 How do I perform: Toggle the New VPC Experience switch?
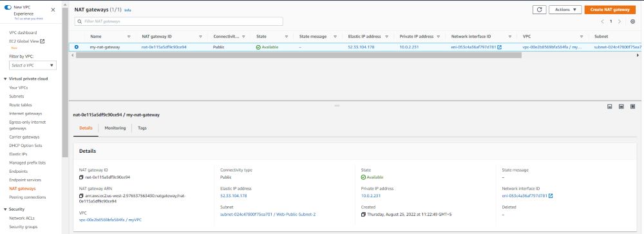coord(8,7)
